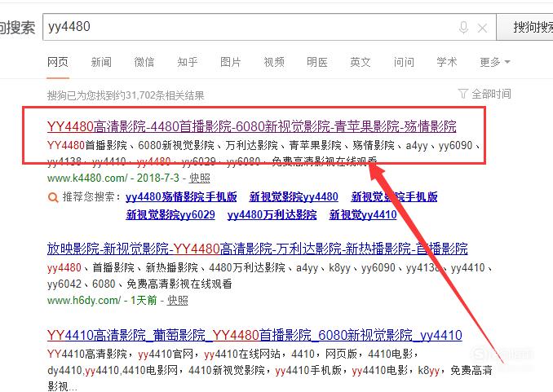Image resolution: width=553 pixels, height=392 pixels.
Task: Open the 问问 tab
Action: point(404,62)
